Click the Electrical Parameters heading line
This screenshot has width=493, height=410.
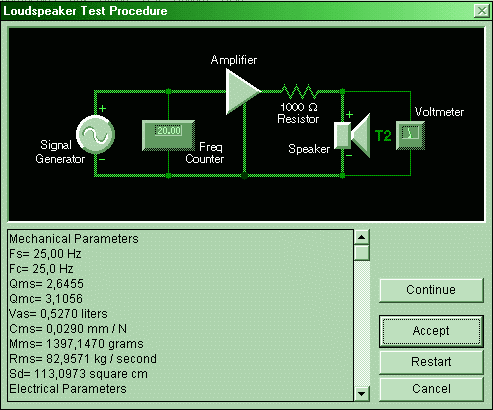68,389
